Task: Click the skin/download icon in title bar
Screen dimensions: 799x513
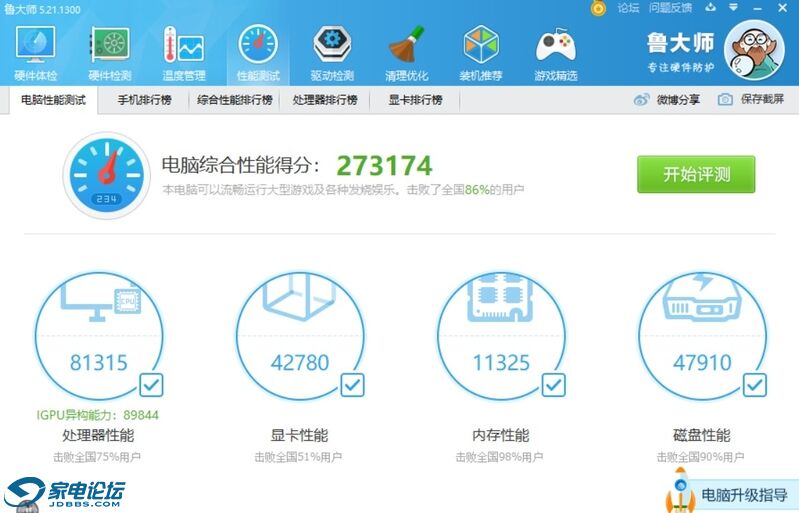Action: tap(710, 8)
